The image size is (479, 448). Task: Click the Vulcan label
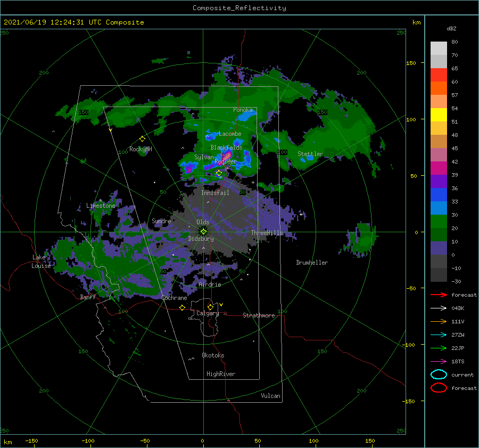point(270,396)
